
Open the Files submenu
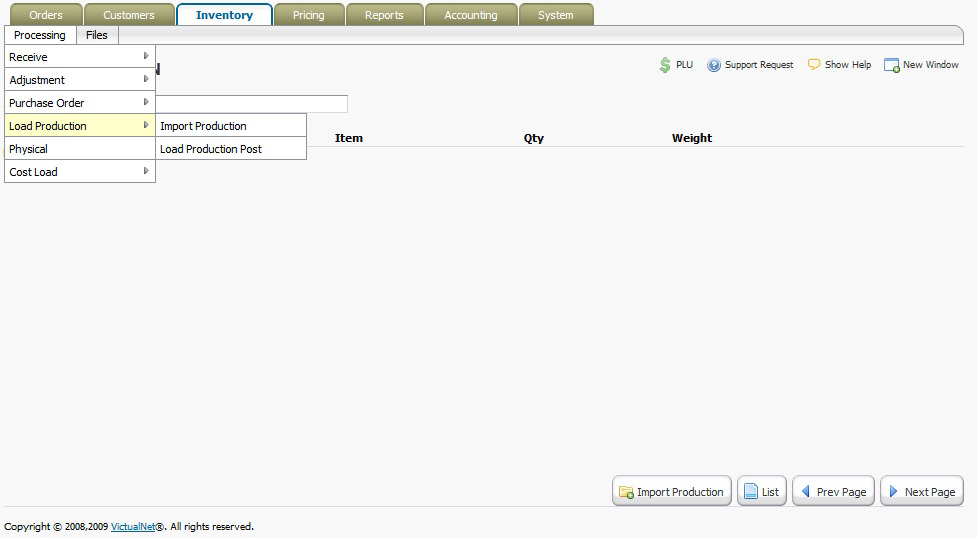[x=97, y=35]
